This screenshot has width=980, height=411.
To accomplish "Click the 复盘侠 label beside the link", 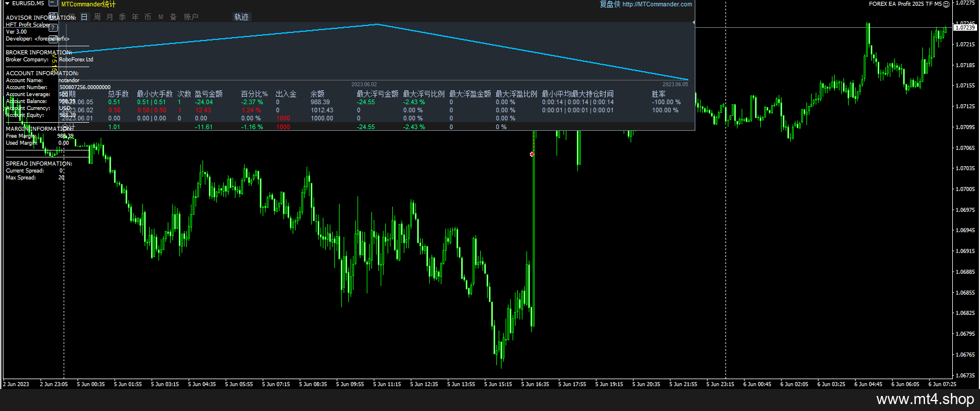I will [610, 4].
